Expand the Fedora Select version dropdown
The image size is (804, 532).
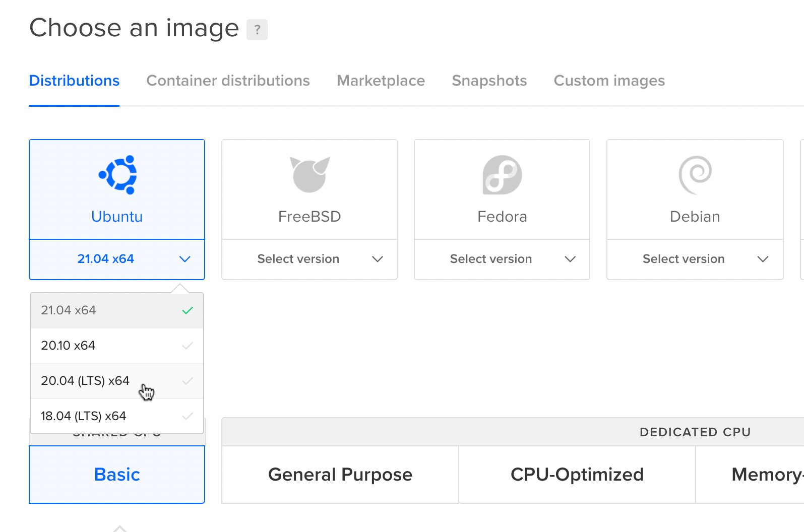[502, 259]
